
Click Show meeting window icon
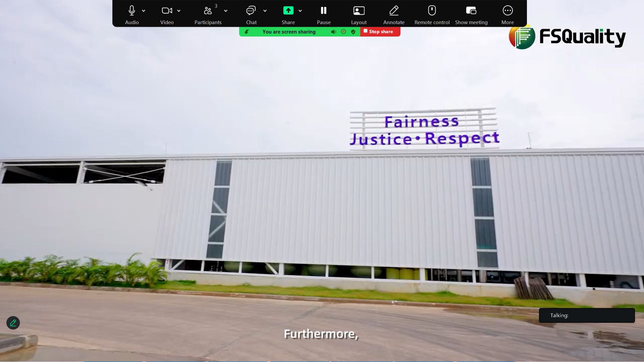[471, 11]
